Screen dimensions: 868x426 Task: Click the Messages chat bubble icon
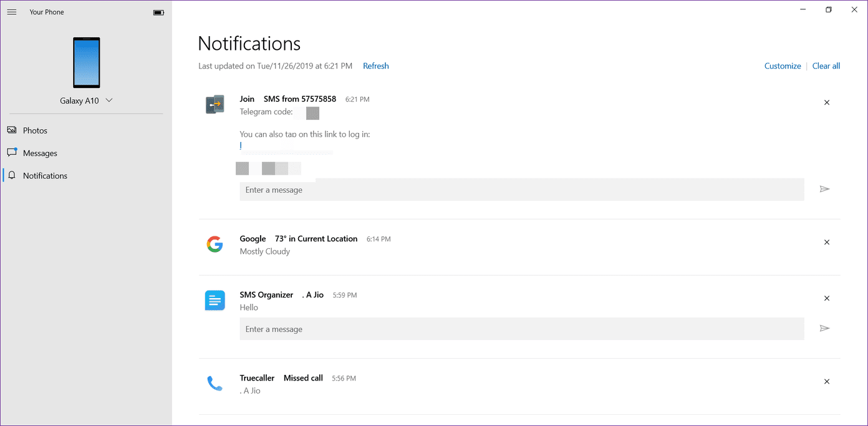12,152
